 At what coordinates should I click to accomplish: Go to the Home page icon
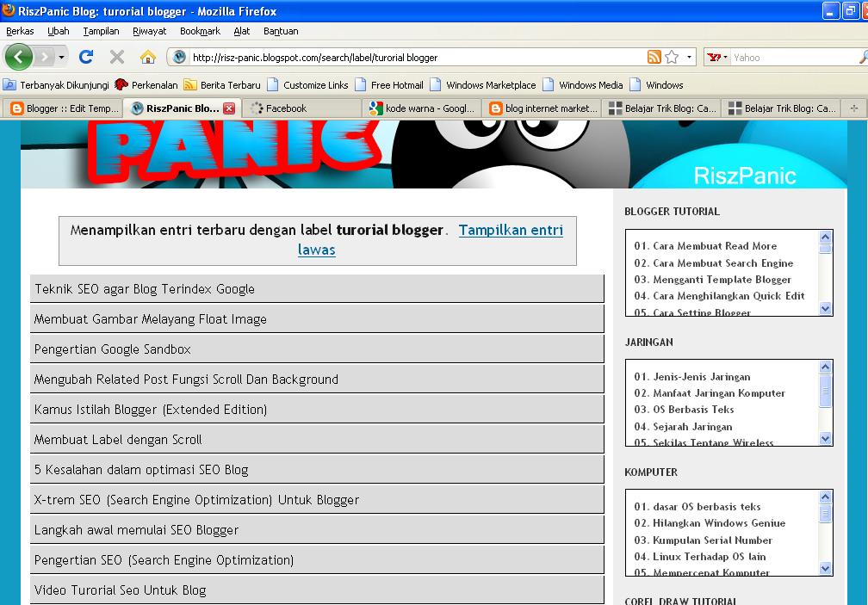pyautogui.click(x=147, y=57)
